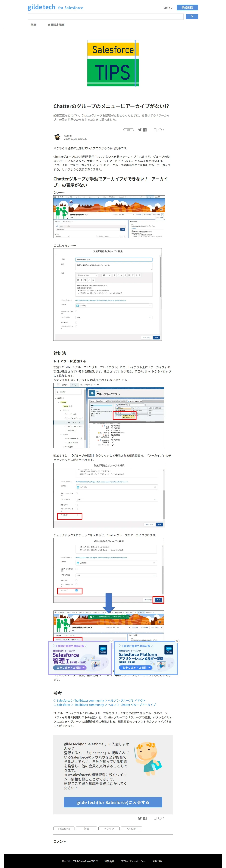Close the Salesforce 管理Ⅰ ad banner
This screenshot has width=226, height=868.
[111, 641]
